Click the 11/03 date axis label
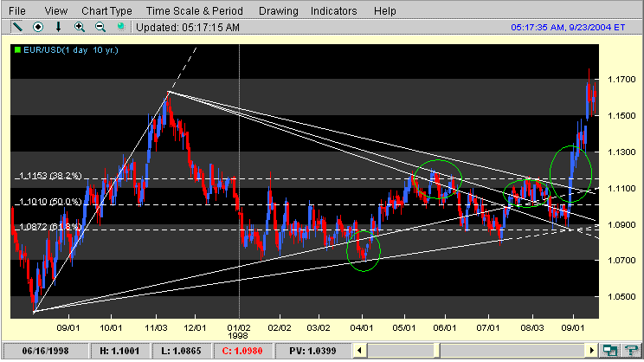 (x=156, y=328)
